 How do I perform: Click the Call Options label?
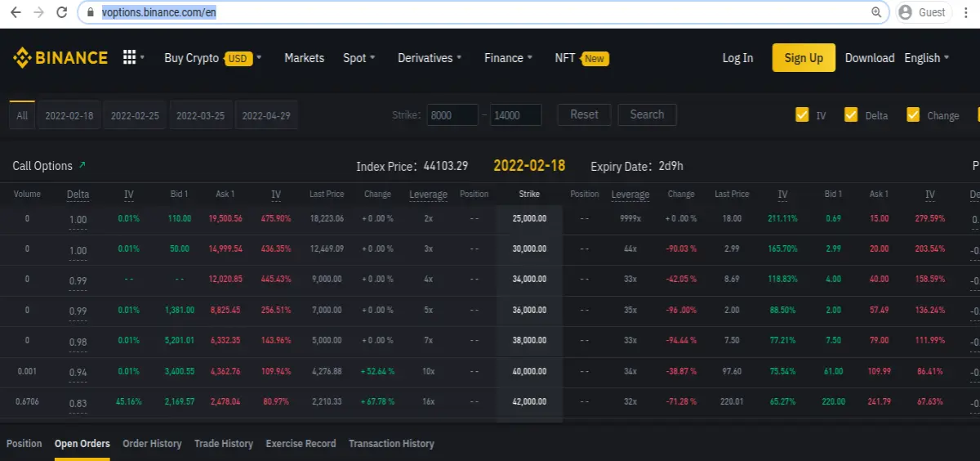click(42, 166)
